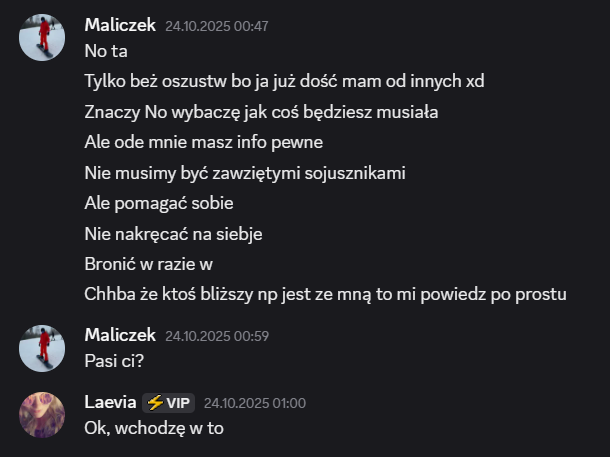This screenshot has height=457, width=610.
Task: Select Laevia's reply "Ok, wchodzę w to"
Action: (154, 428)
